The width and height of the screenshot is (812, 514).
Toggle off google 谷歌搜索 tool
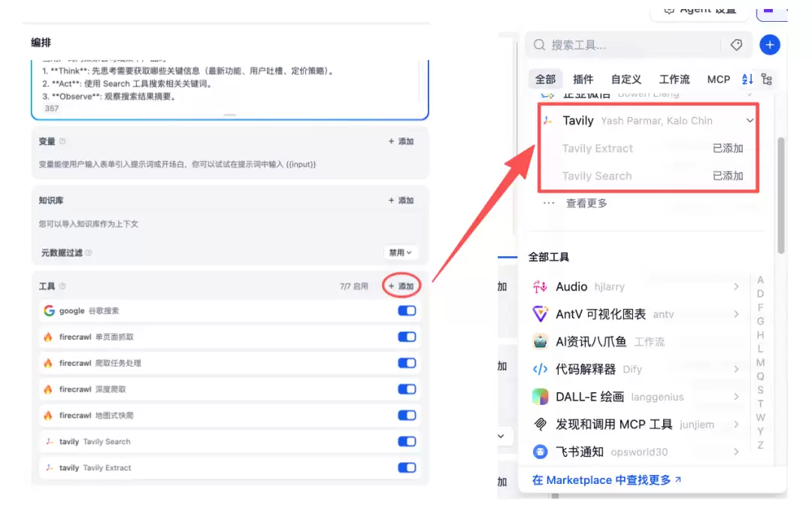[407, 310]
